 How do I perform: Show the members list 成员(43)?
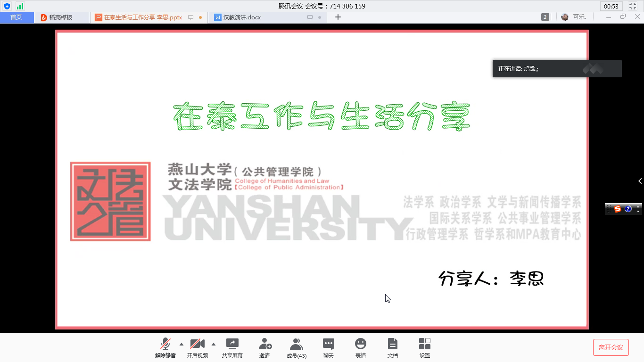297,348
